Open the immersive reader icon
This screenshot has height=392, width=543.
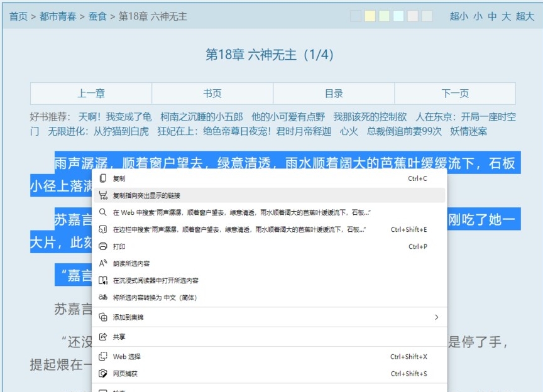102,280
